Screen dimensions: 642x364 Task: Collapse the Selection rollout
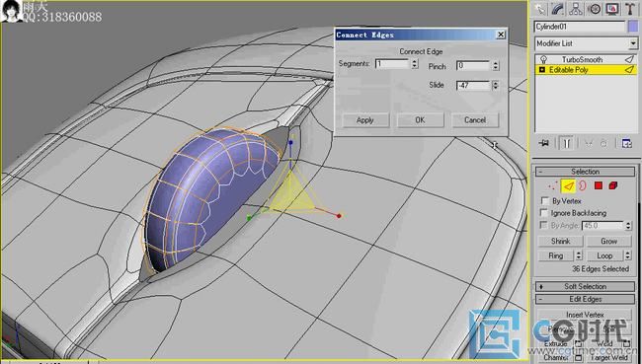[585, 172]
